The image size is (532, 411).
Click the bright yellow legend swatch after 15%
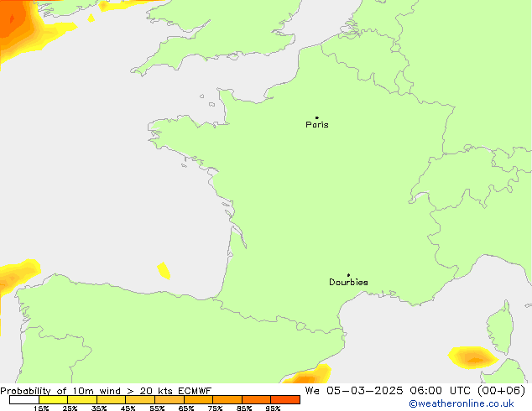(53, 400)
